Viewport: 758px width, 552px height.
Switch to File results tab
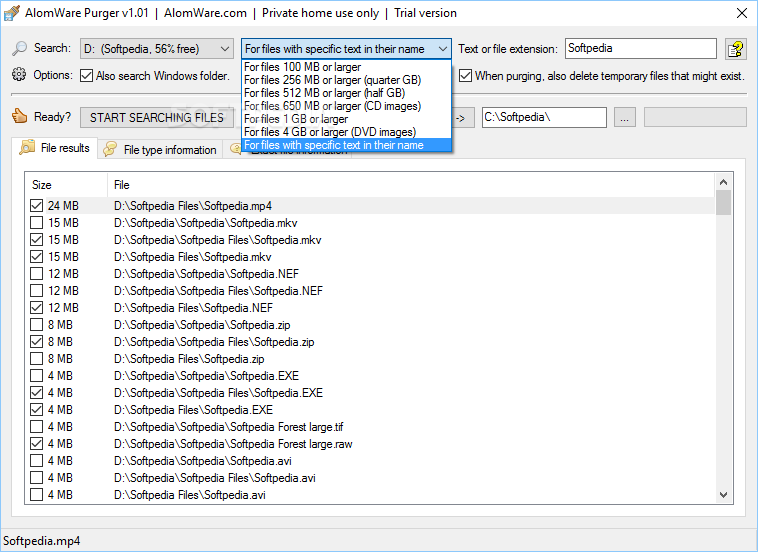pos(55,148)
